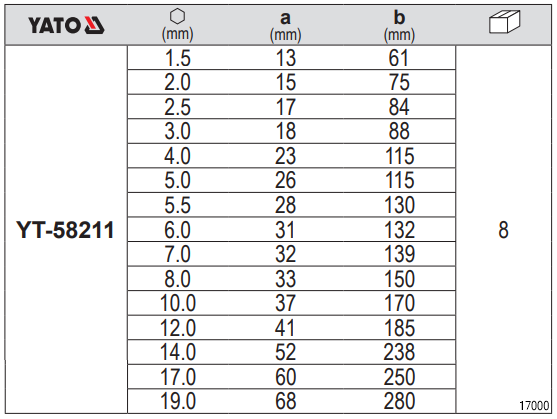Select hex size 19.0 in the last row
The height and width of the screenshot is (419, 557).
coord(178,402)
